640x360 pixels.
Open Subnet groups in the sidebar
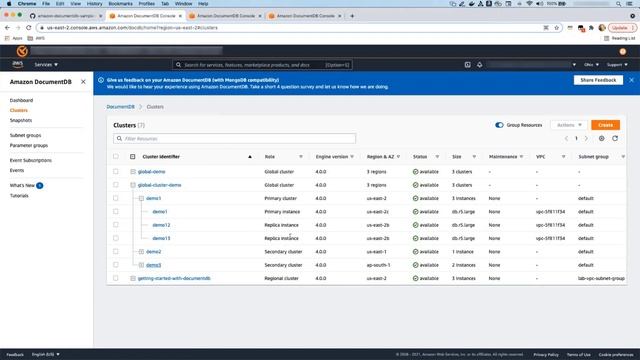click(25, 135)
